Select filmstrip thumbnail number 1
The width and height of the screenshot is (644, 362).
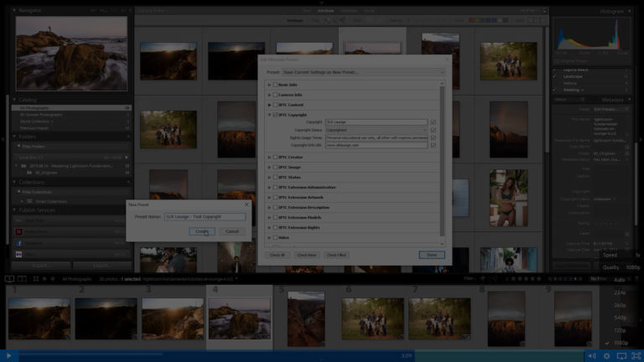[39, 318]
